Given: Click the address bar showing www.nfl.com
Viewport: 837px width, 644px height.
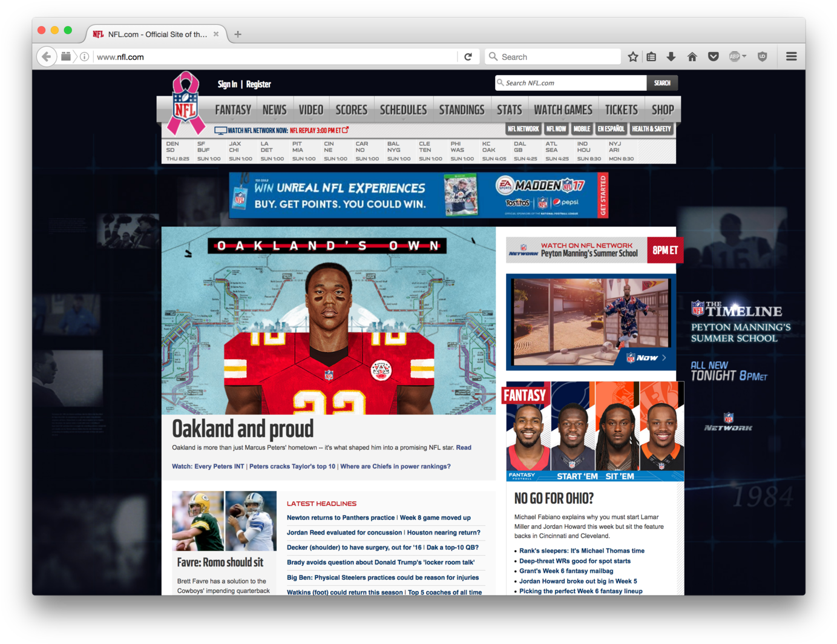Looking at the screenshot, I should 275,57.
